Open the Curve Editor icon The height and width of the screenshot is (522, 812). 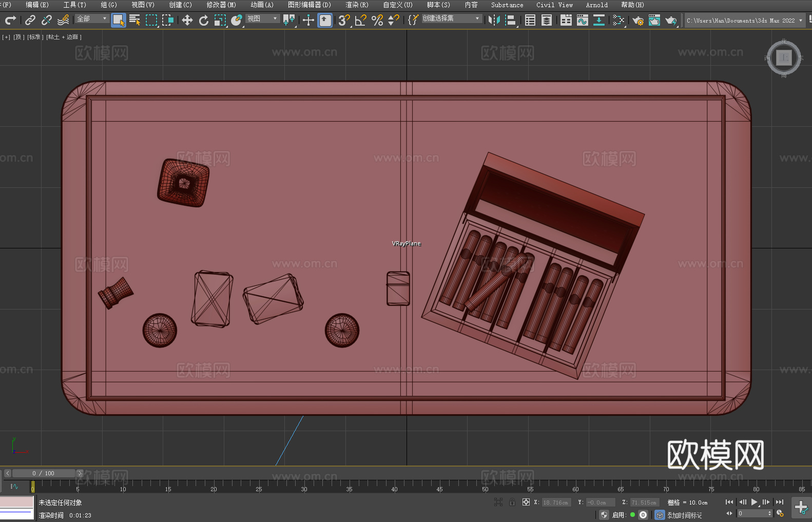coord(582,20)
